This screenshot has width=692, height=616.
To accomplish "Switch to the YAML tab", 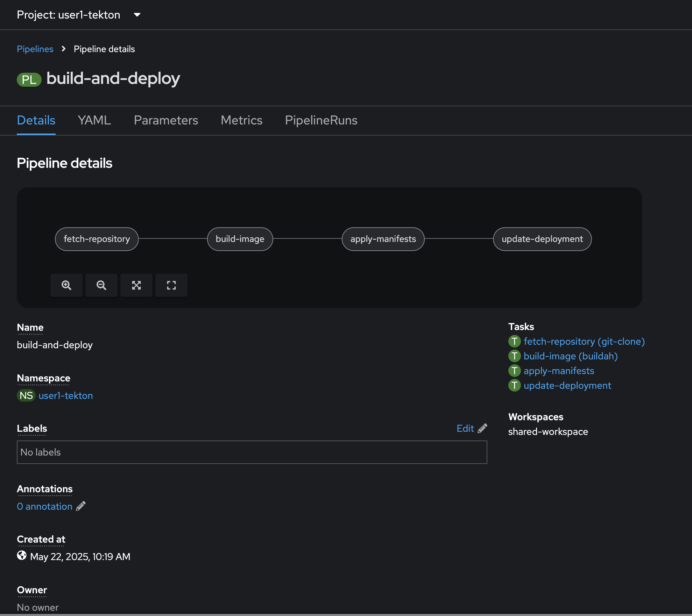I will (x=94, y=120).
